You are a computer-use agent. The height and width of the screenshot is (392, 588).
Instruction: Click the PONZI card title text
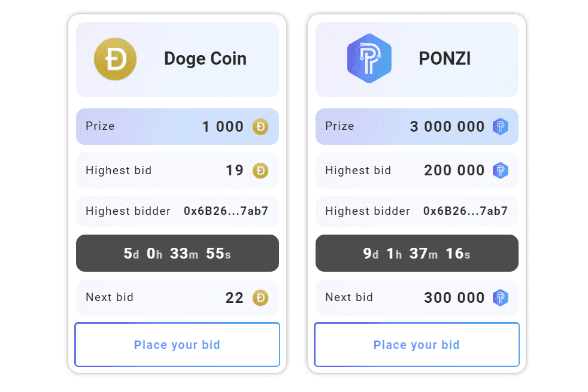(x=444, y=58)
